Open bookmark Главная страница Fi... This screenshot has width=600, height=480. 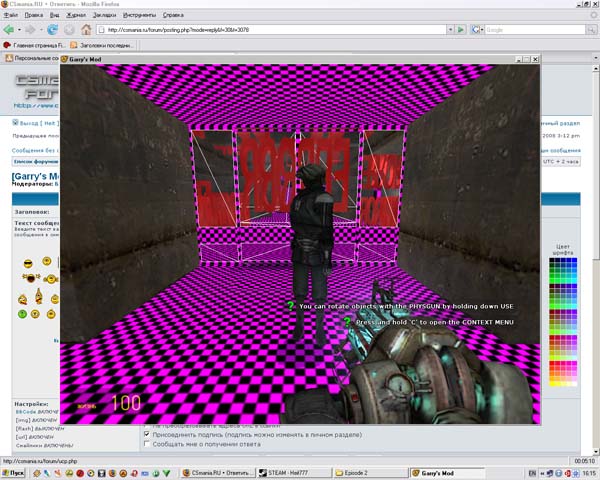[x=34, y=45]
